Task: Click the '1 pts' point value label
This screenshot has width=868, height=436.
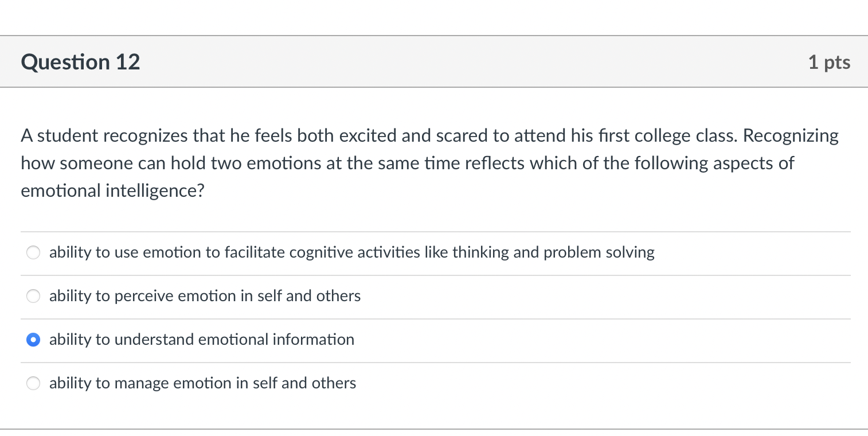Action: pos(830,62)
